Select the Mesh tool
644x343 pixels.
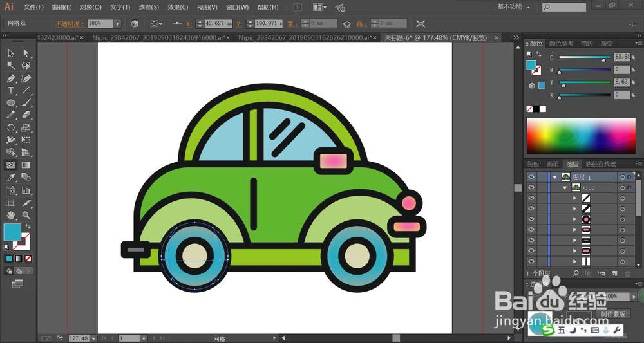tap(11, 165)
